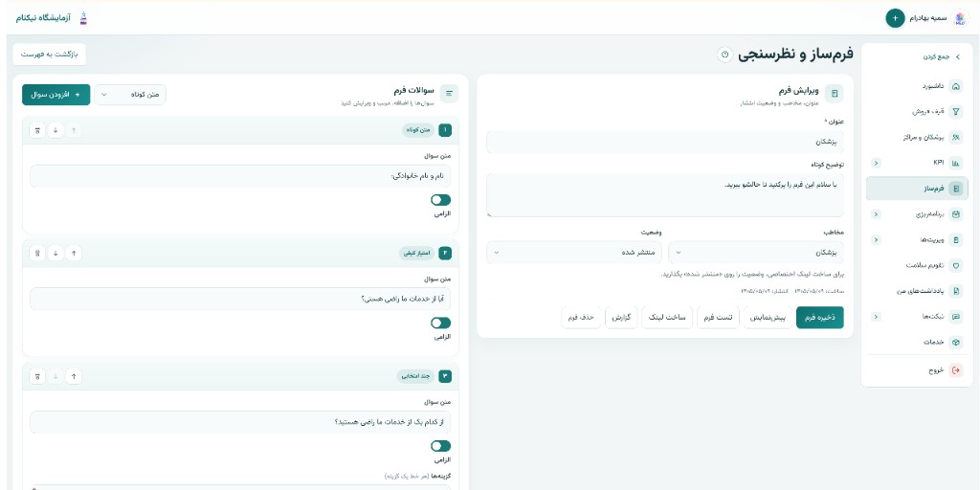This screenshot has width=980, height=490.
Task: Open the برنامه‌ریزی calendar icon
Action: (x=955, y=214)
